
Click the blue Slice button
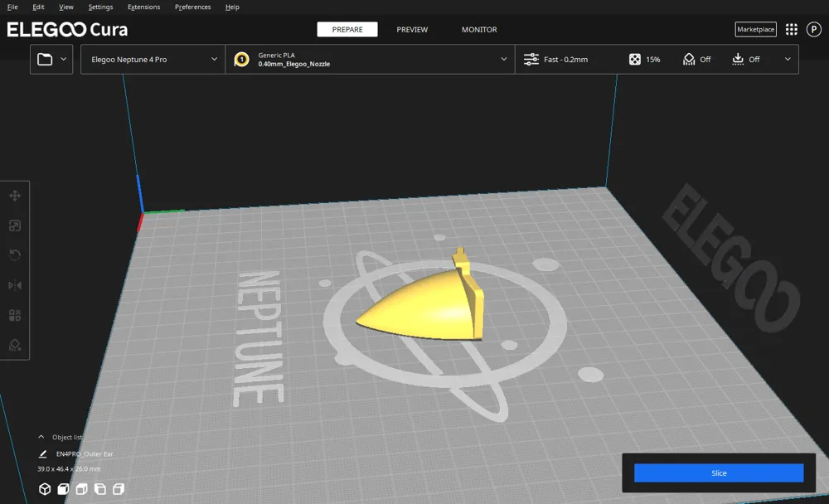[719, 472]
